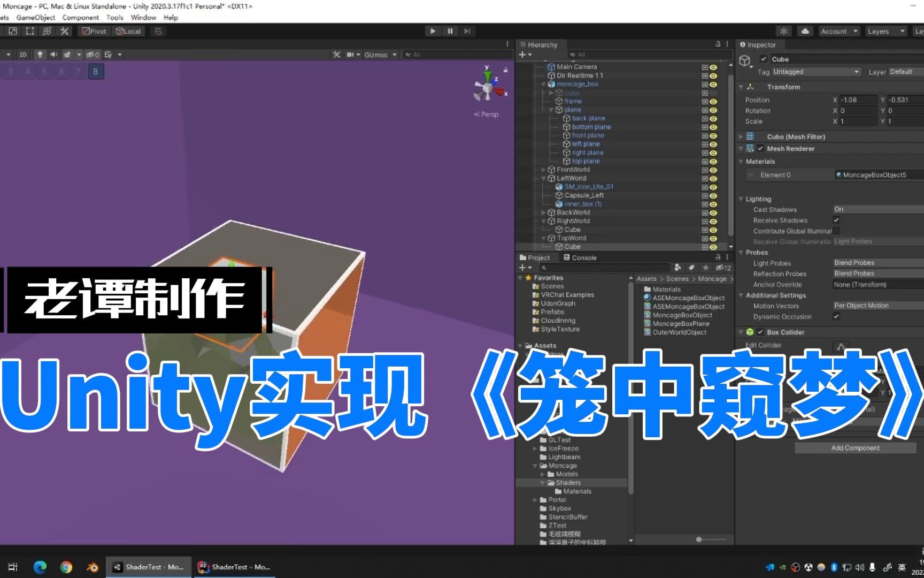Click scene camera settings icon
This screenshot has width=924, height=578.
(x=350, y=55)
